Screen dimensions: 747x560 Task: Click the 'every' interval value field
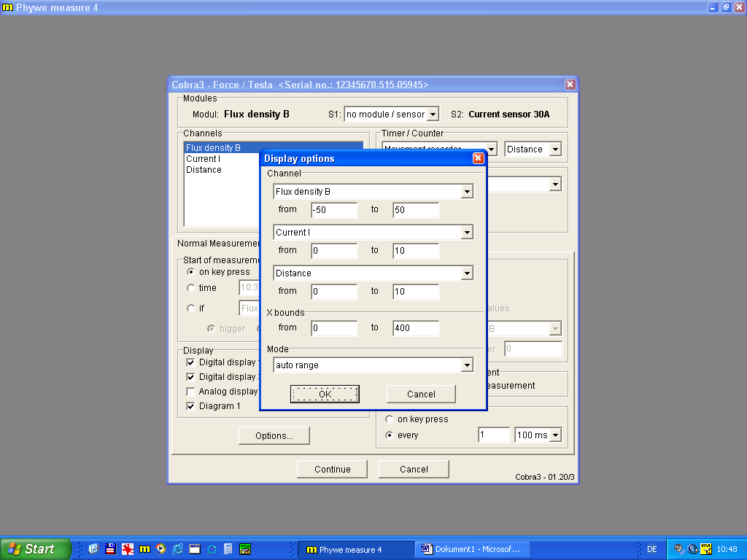(x=494, y=435)
